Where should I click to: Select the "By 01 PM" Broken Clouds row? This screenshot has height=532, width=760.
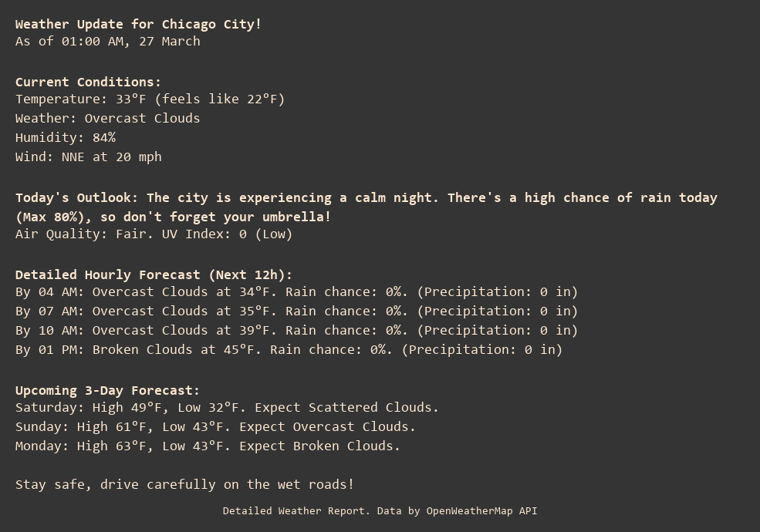tap(289, 350)
